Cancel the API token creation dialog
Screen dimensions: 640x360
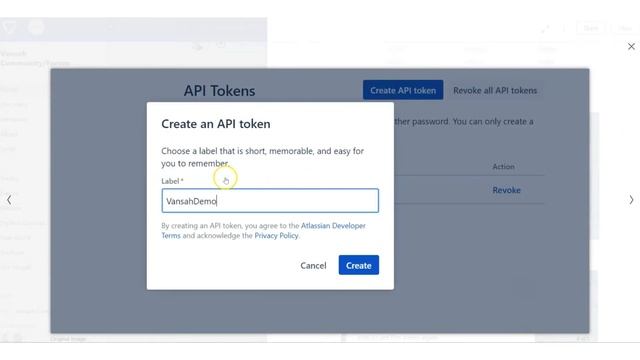point(313,265)
